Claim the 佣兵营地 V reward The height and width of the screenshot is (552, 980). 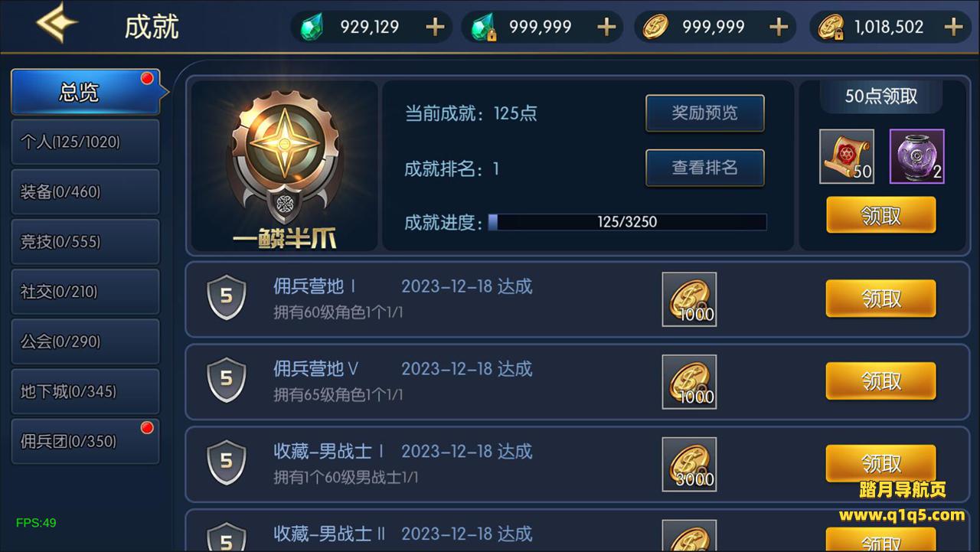coord(881,381)
